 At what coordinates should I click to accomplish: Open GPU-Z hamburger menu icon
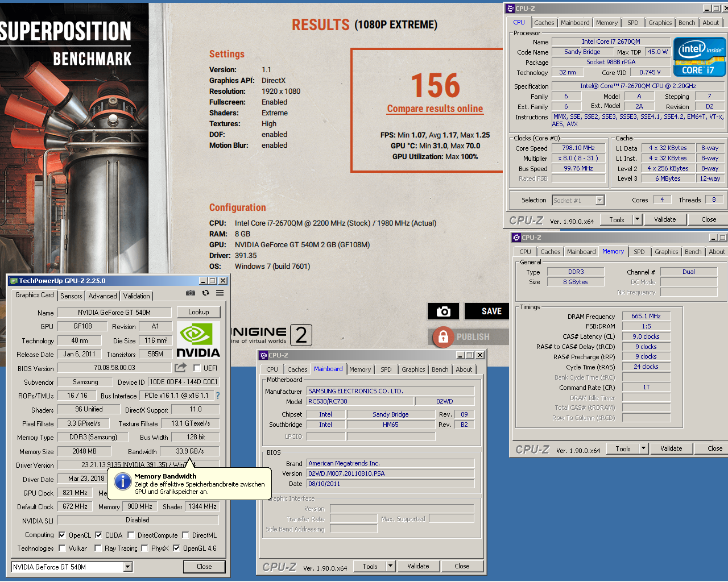(x=220, y=293)
